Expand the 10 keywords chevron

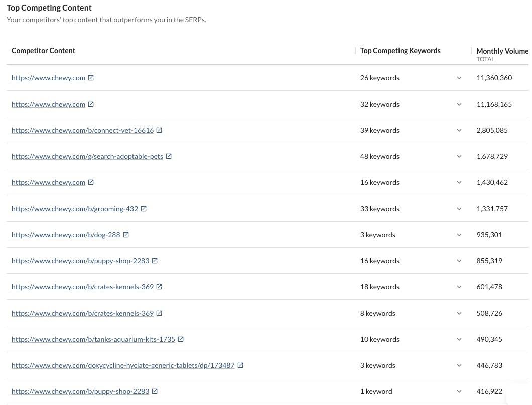(459, 339)
